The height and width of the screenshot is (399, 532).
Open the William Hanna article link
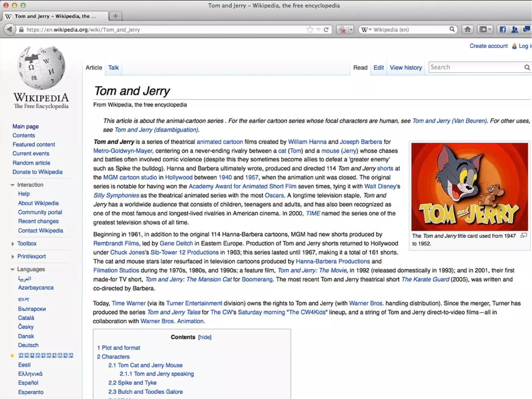point(307,142)
